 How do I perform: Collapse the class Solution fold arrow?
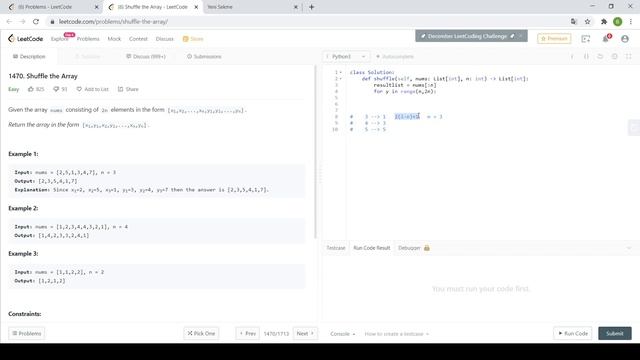pyautogui.click(x=341, y=72)
